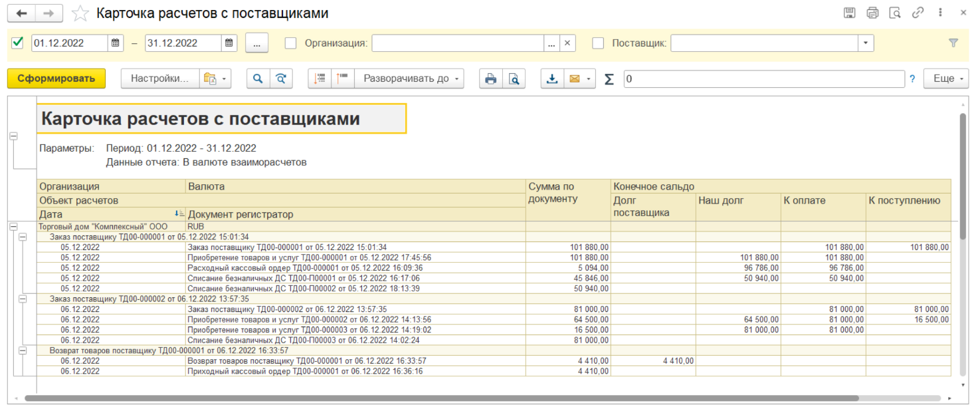Copy link using chain icon
The height and width of the screenshot is (411, 980).
click(918, 13)
